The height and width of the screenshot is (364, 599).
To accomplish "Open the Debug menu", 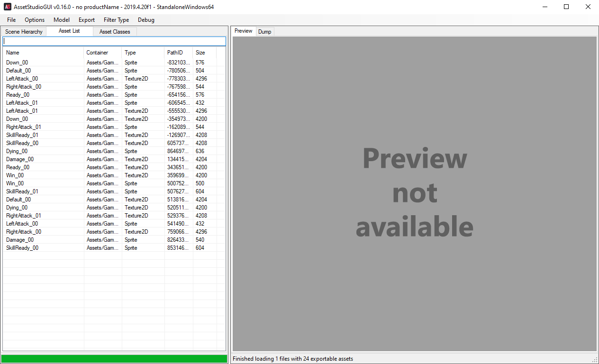I will tap(146, 20).
